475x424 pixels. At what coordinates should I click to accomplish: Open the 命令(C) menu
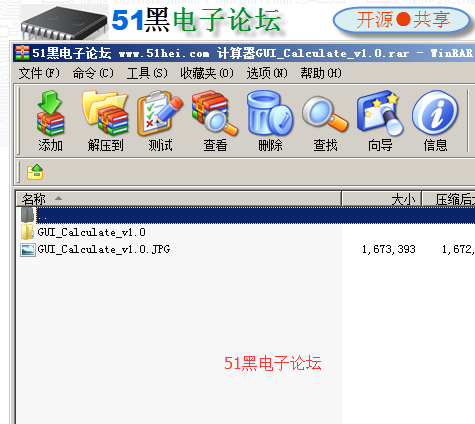point(93,73)
